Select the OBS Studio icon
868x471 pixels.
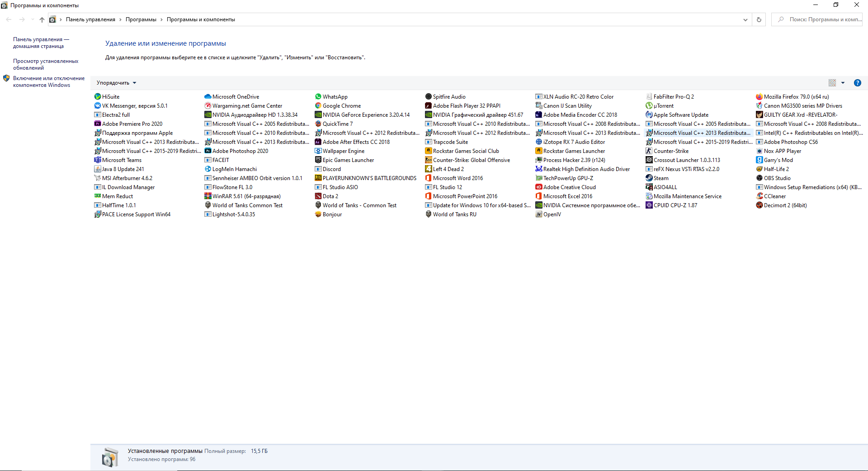coord(759,178)
